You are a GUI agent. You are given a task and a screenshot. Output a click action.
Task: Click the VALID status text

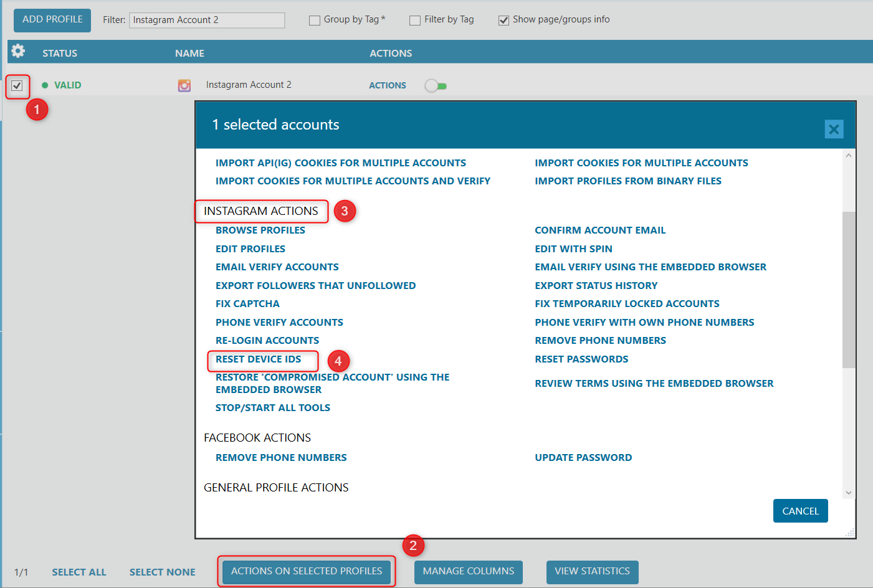pyautogui.click(x=67, y=85)
